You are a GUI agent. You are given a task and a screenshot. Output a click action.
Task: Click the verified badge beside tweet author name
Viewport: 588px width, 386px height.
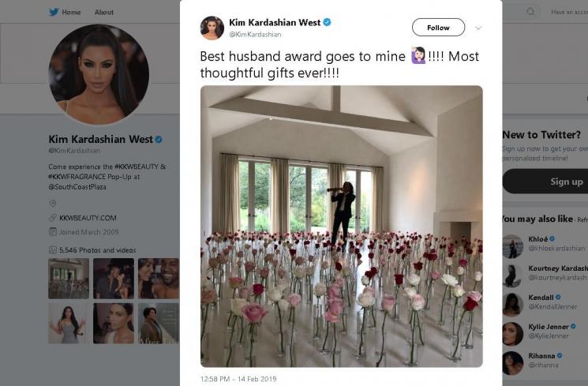pyautogui.click(x=327, y=23)
